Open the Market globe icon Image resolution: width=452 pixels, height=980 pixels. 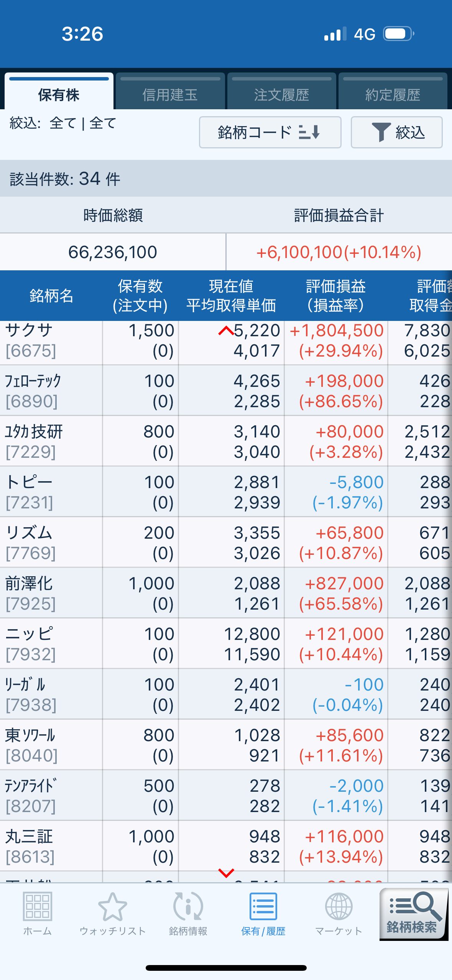point(339,906)
